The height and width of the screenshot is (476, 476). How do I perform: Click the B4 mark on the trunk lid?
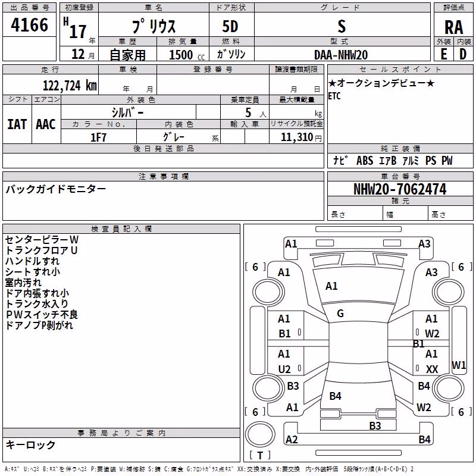[335, 396]
